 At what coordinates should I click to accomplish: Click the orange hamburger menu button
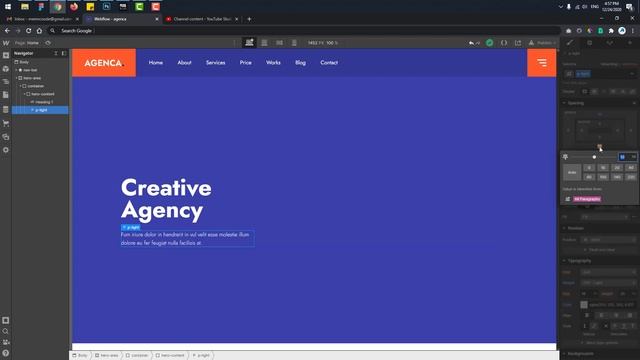point(542,63)
